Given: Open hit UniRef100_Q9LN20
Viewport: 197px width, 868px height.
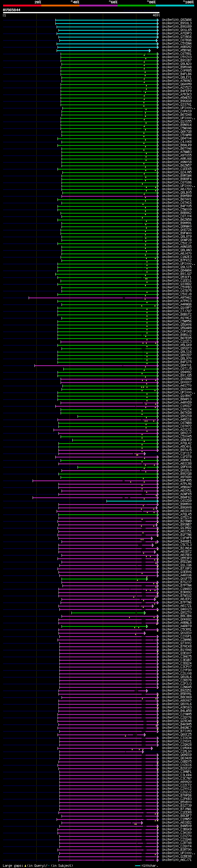Looking at the screenshot, I should tap(177, 64).
